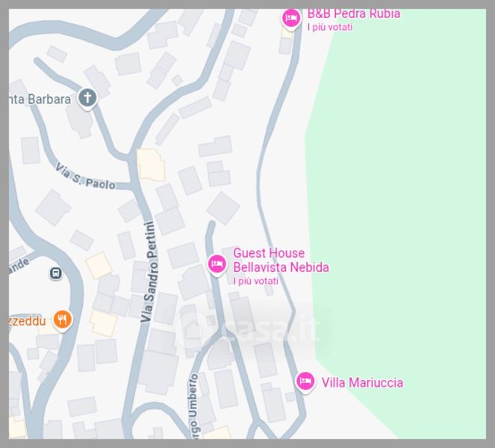Click the Via Sandro Pertini street label
This screenshot has width=495, height=448.
pyautogui.click(x=149, y=272)
